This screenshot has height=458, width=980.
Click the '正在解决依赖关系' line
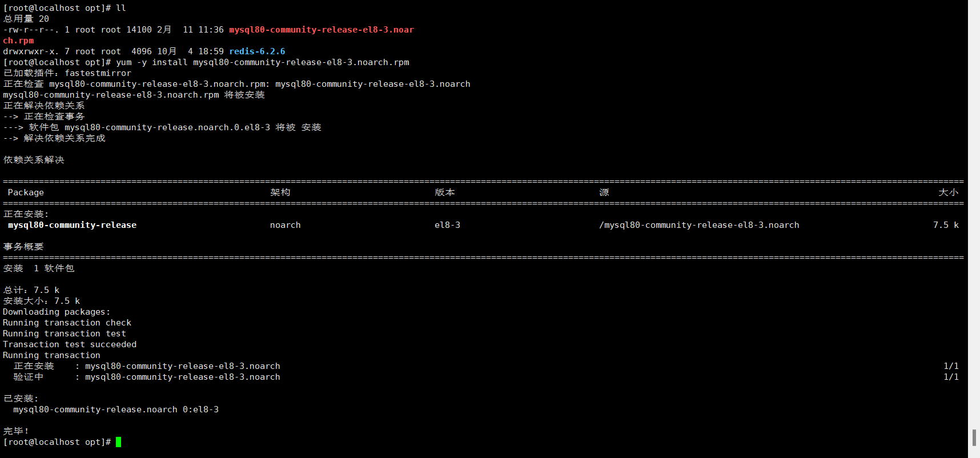[x=44, y=106]
